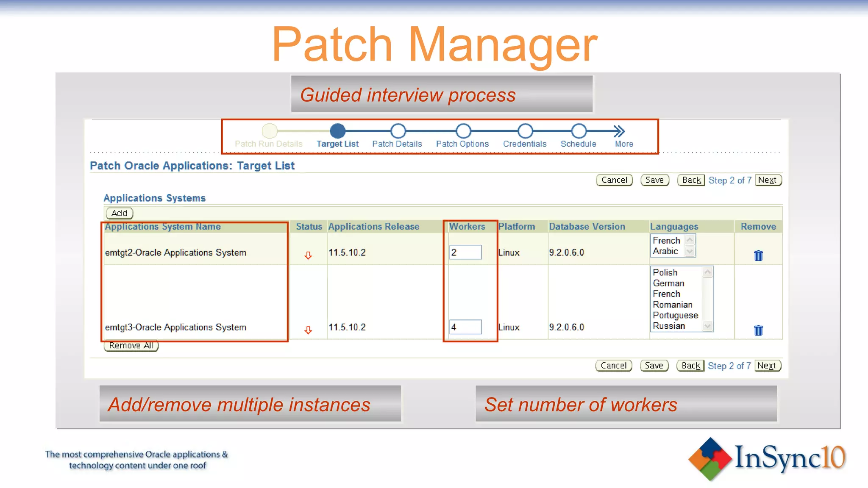
Task: Click the Workers column header
Action: (467, 227)
